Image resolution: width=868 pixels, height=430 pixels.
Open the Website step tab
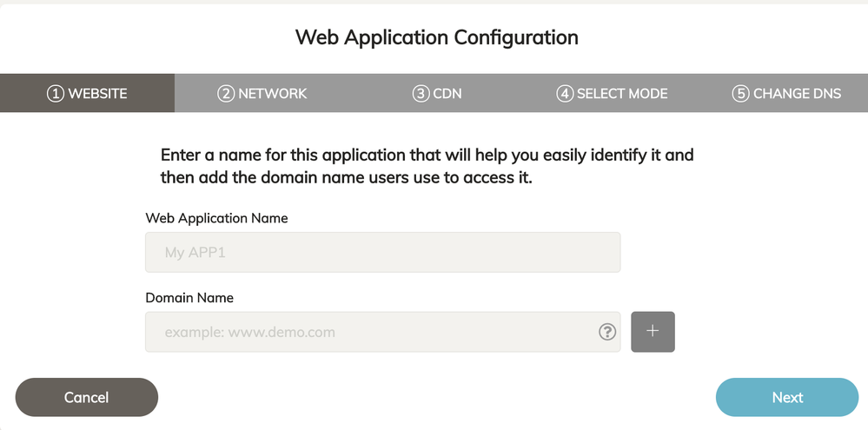coord(87,93)
